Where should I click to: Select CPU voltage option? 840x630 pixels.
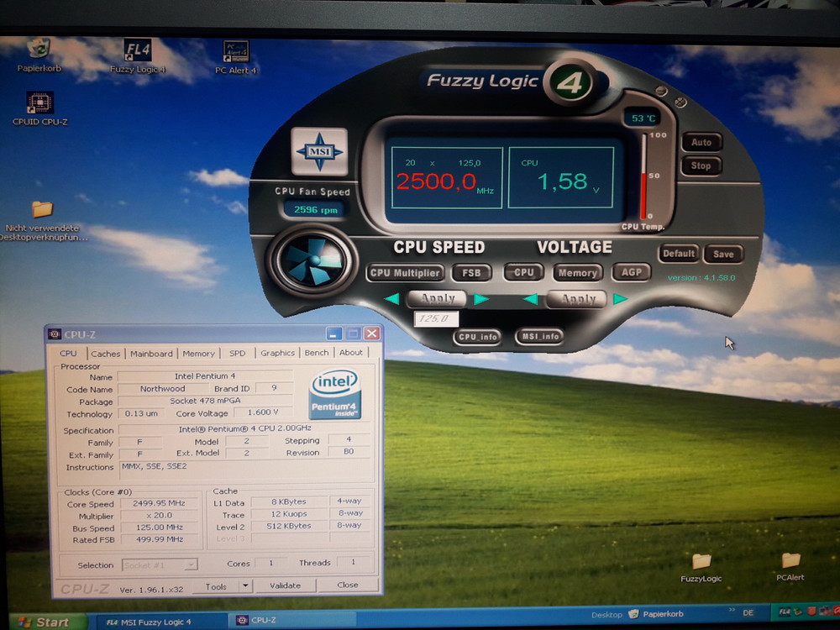coord(524,272)
